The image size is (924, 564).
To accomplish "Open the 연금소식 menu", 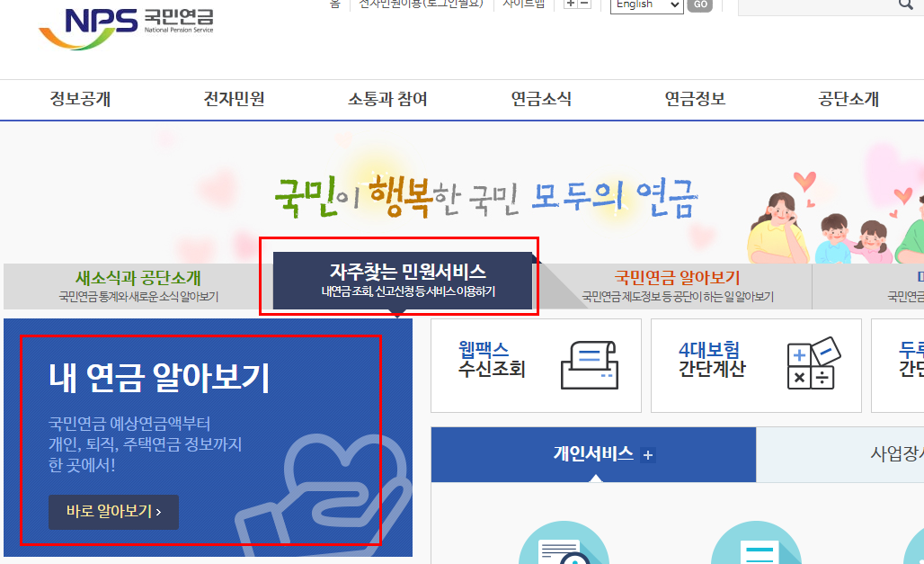I will point(541,99).
